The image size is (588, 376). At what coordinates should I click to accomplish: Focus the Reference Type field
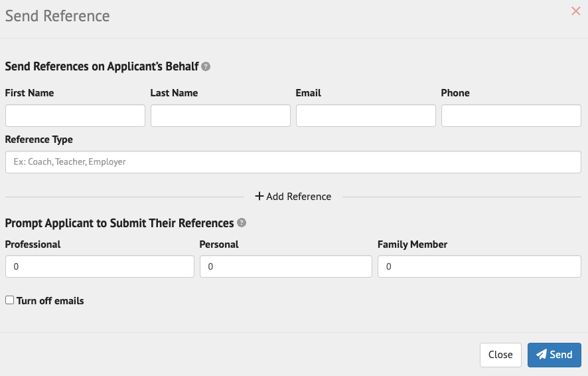(x=293, y=162)
